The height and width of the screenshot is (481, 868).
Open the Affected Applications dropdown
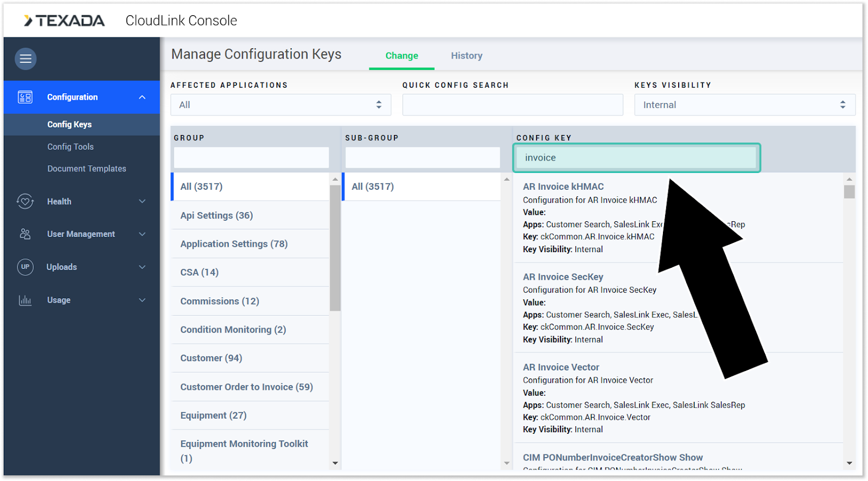coord(280,105)
